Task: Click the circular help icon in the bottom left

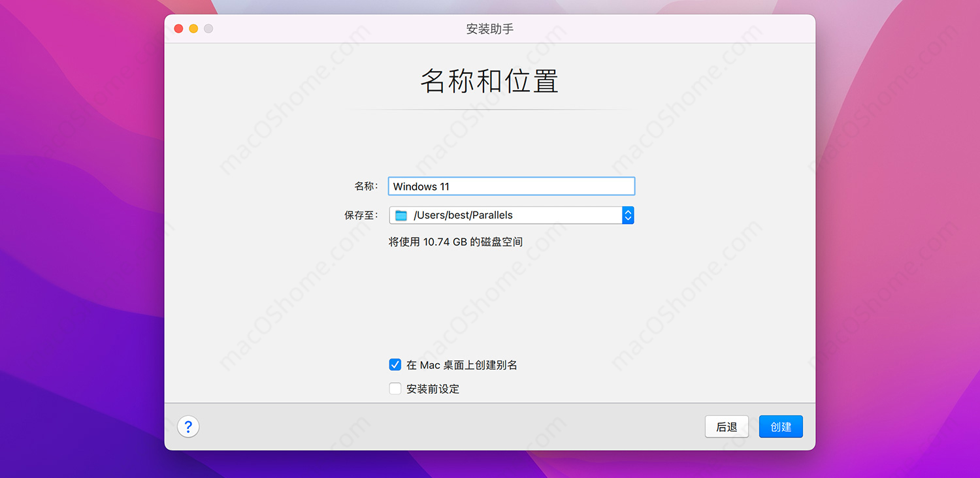Action: tap(188, 426)
